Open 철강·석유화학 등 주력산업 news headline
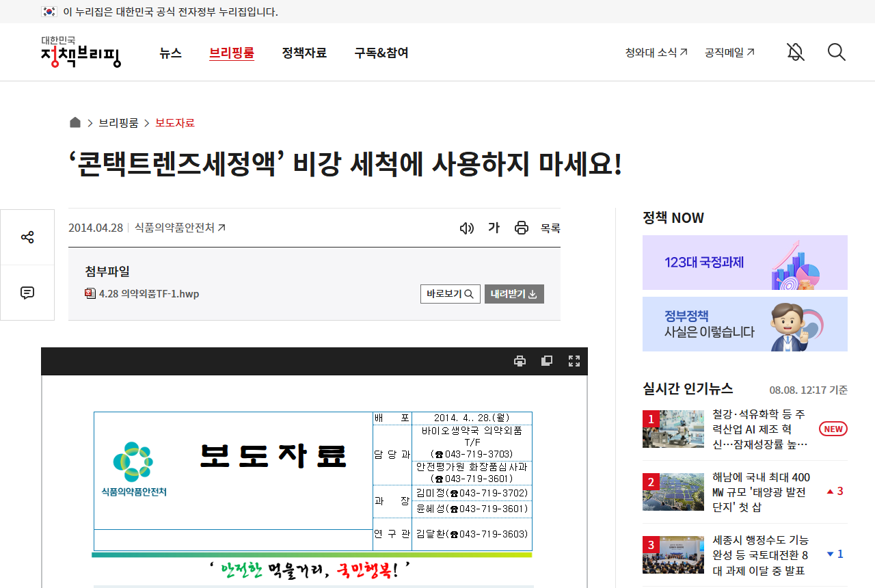Viewport: 875px width, 588px height. point(760,429)
